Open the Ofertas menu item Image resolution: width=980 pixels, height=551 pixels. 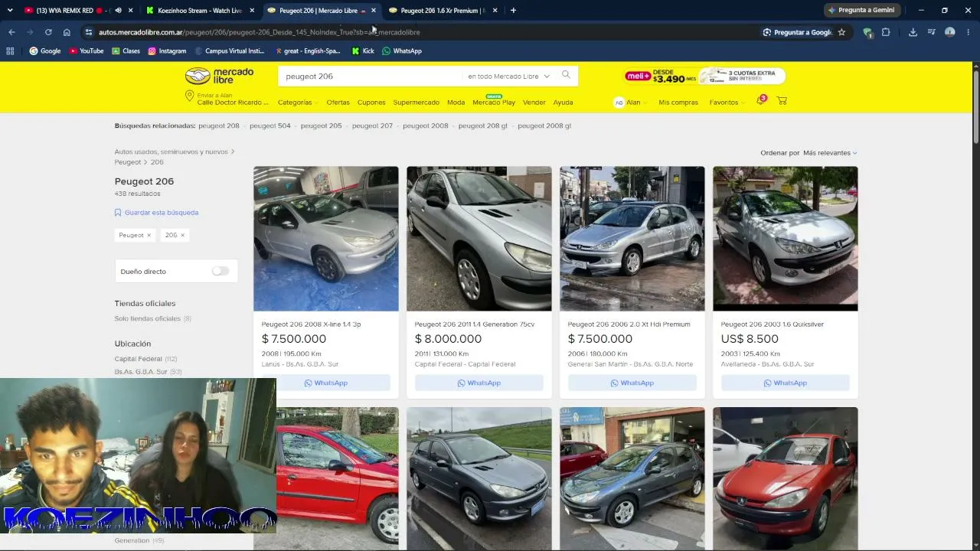tap(338, 103)
